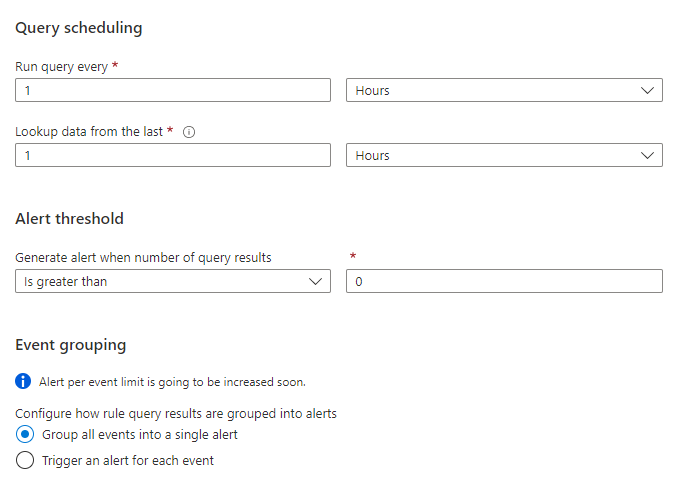Screen dimensions: 676x481
Task: Expand the Is greater than condition dropdown
Action: 173,282
